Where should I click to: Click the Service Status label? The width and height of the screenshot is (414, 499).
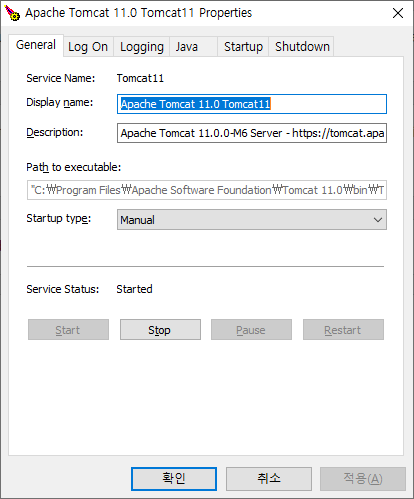point(63,289)
